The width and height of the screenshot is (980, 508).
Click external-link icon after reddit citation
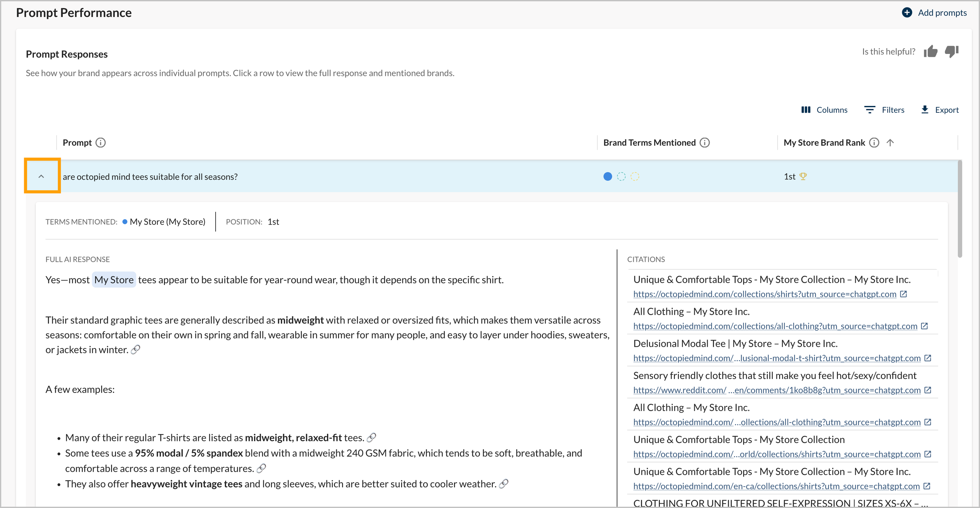click(x=928, y=390)
